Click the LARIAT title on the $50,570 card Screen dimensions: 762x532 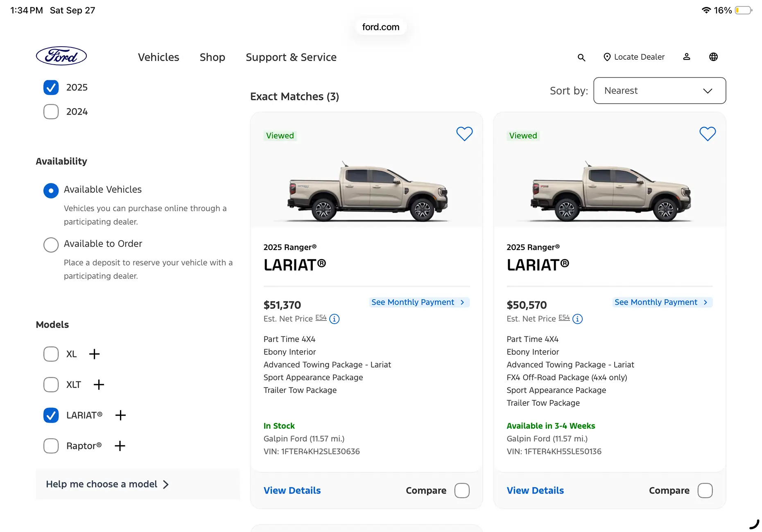click(x=538, y=265)
